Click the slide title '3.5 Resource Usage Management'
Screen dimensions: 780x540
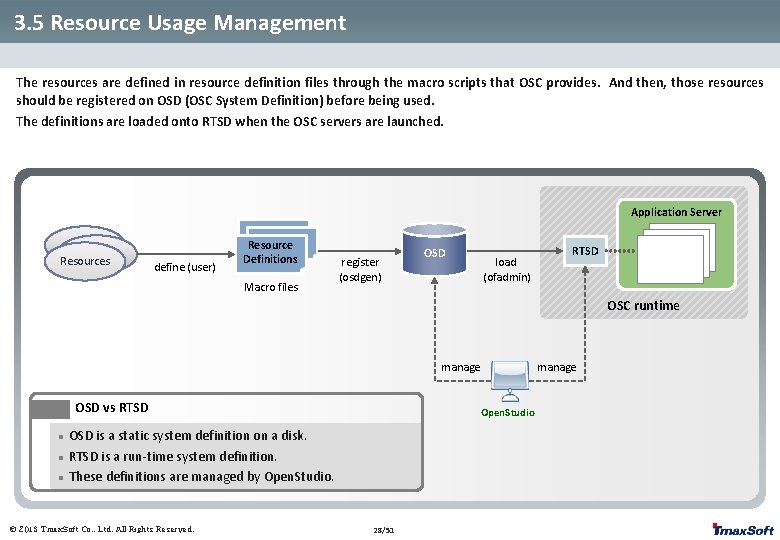point(180,23)
